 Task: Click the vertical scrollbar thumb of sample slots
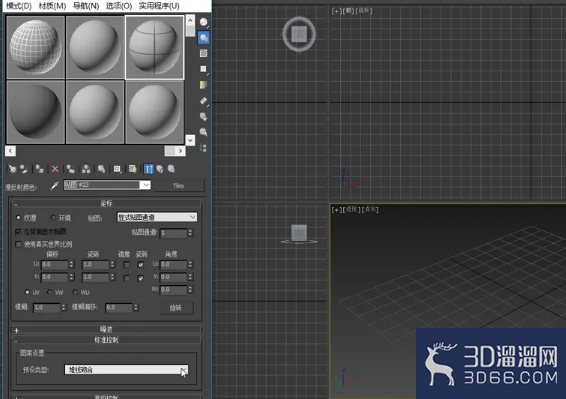click(x=190, y=31)
